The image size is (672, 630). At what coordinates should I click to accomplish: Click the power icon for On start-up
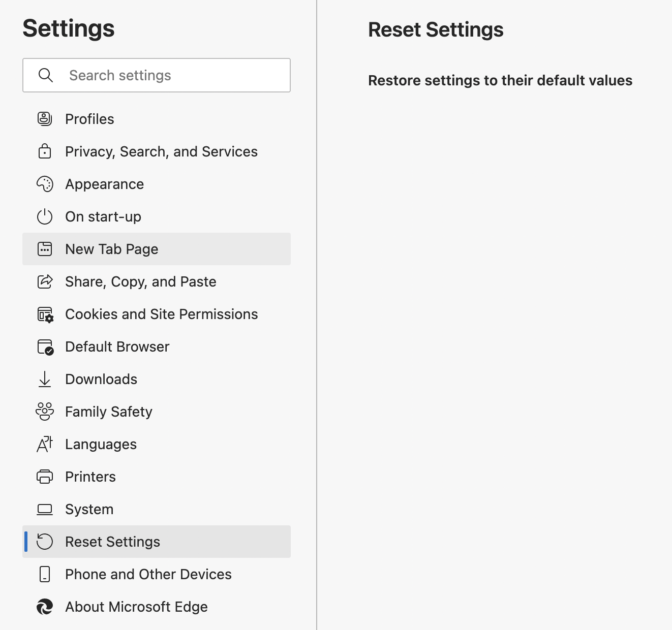tap(45, 216)
